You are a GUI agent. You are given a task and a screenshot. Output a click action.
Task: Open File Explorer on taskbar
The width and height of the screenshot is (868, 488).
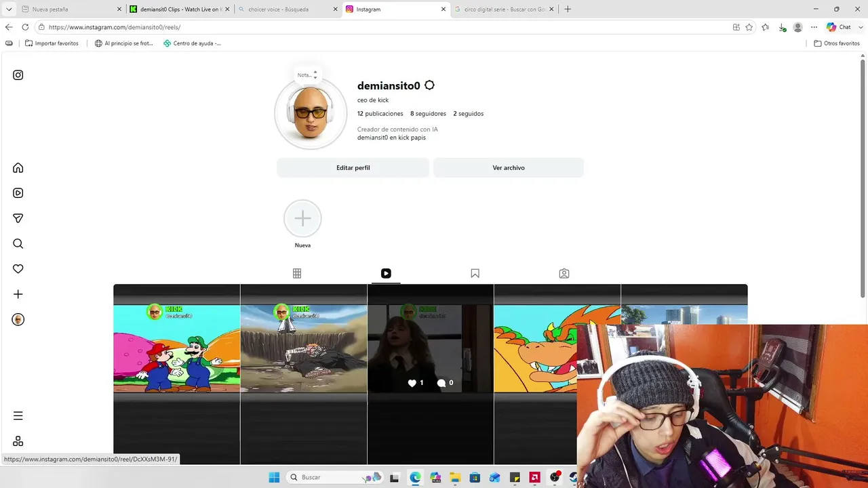click(x=455, y=477)
